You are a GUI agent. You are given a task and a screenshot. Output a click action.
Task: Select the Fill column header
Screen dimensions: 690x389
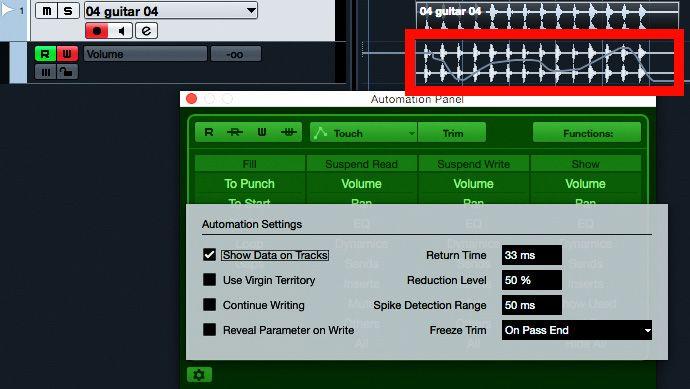click(250, 164)
